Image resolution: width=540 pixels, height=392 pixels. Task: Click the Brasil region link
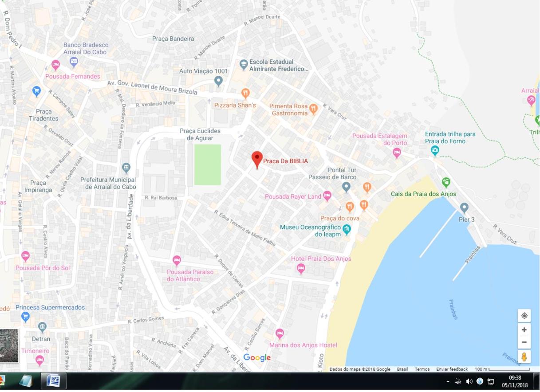tap(402, 369)
